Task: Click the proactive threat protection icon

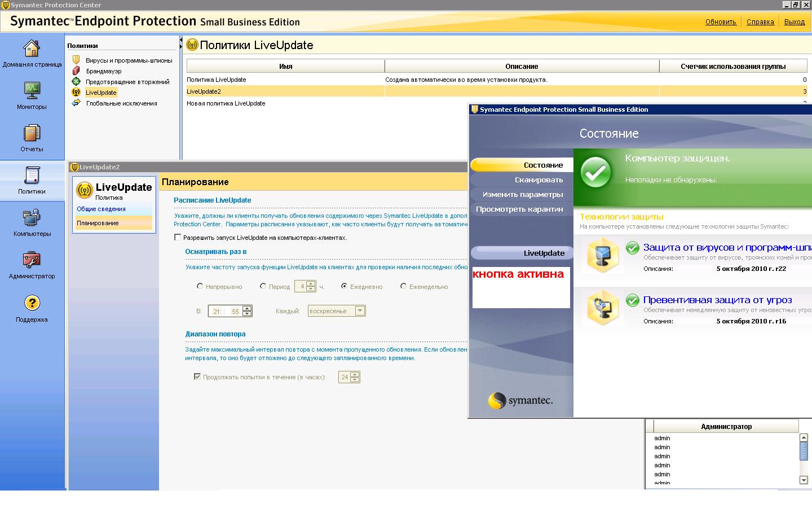Action: click(x=603, y=308)
